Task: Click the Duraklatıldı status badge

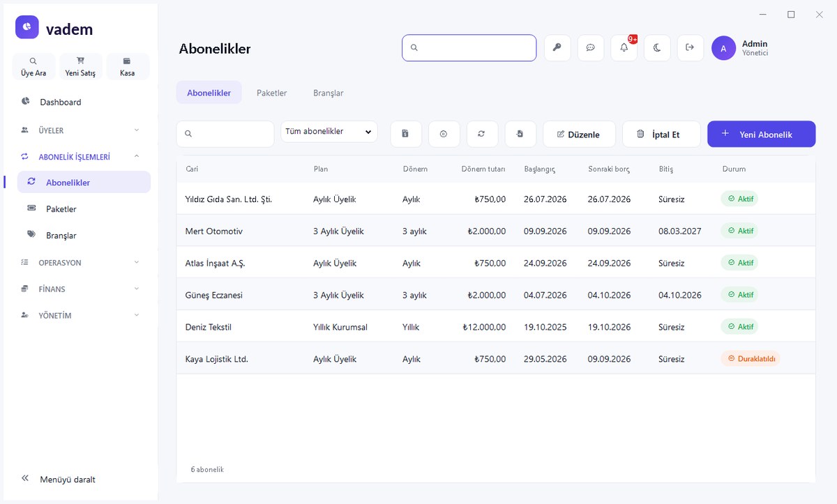Action: pyautogui.click(x=751, y=359)
